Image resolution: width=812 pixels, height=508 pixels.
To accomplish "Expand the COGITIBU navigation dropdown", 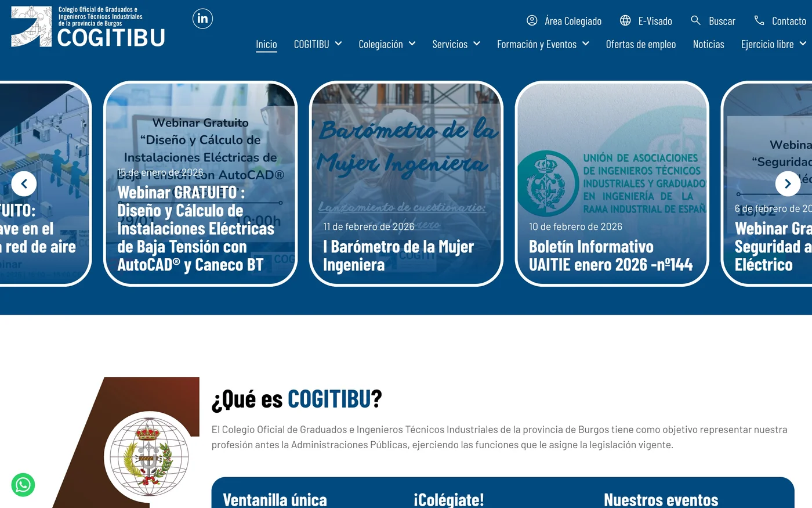I will click(318, 44).
